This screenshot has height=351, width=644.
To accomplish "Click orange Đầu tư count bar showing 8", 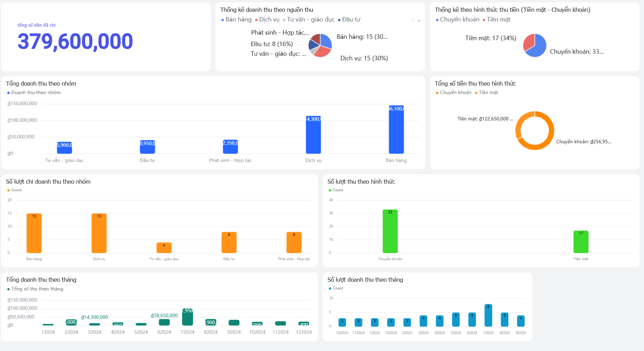I will [229, 243].
